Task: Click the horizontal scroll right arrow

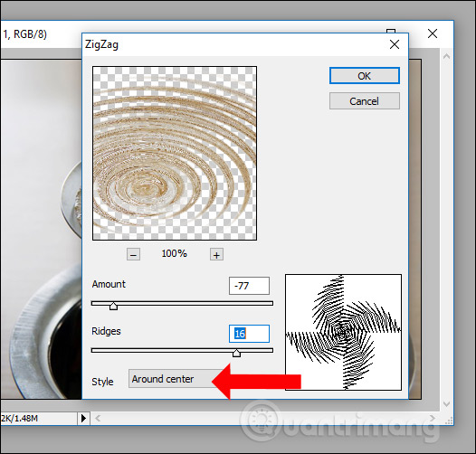Action: point(433,419)
